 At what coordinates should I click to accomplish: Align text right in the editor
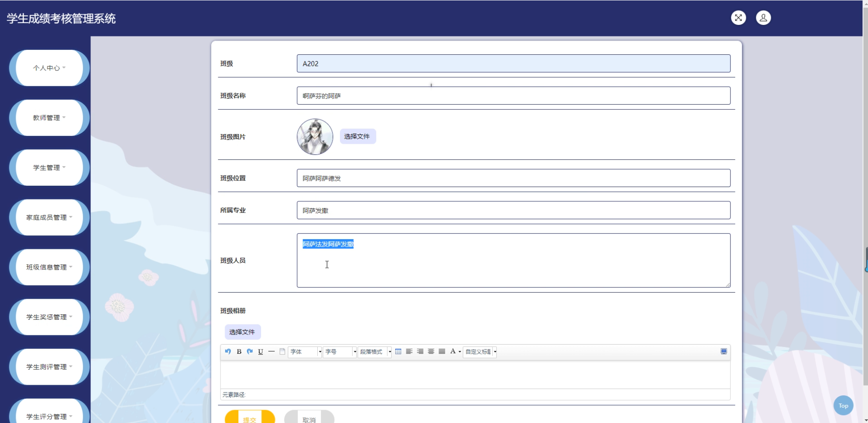[x=420, y=352]
